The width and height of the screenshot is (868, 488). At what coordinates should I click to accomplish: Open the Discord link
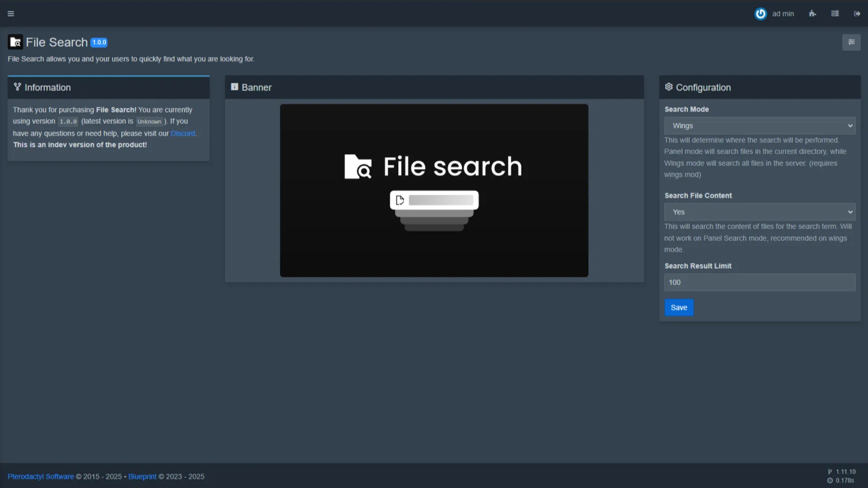[x=183, y=133]
